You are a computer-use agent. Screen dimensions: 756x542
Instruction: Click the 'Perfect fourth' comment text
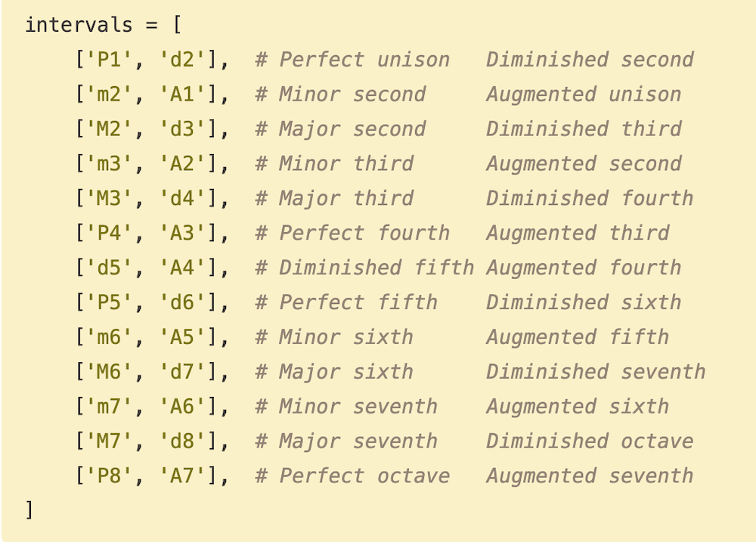[x=364, y=233]
